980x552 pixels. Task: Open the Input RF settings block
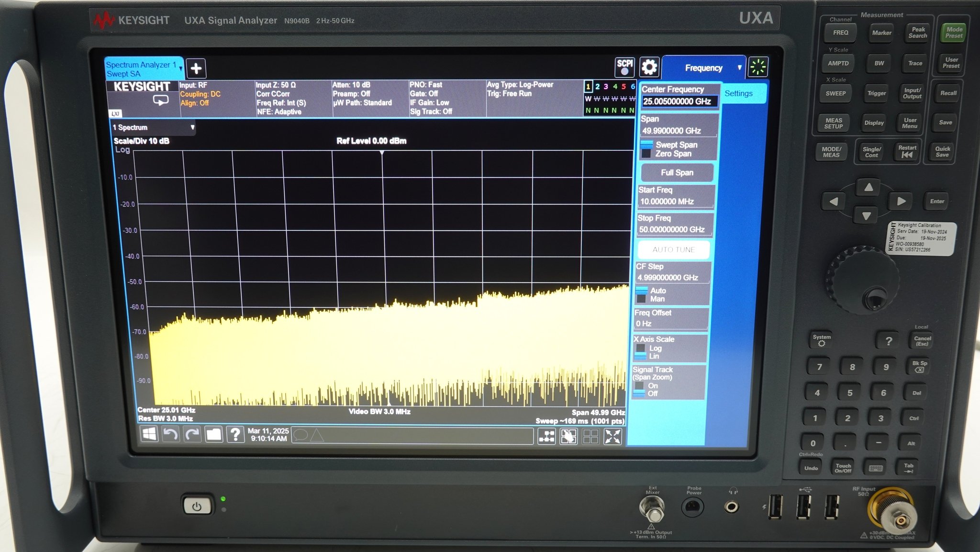(x=217, y=99)
